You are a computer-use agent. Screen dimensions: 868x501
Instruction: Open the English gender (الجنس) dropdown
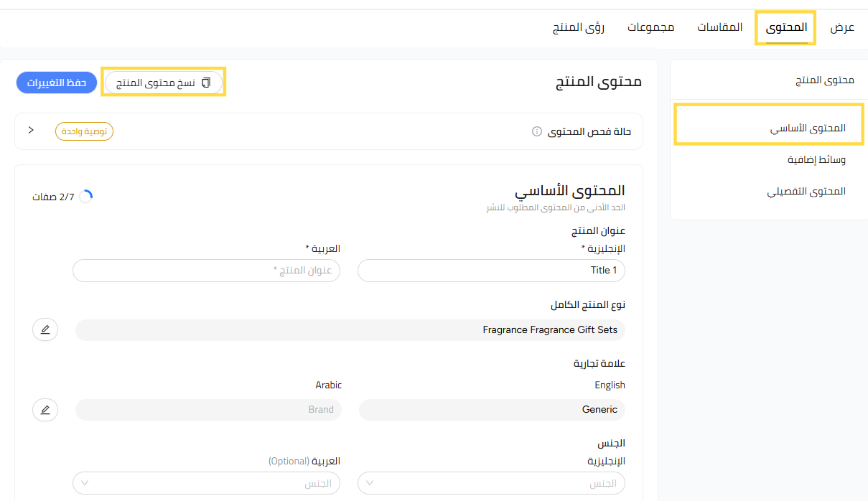point(491,483)
